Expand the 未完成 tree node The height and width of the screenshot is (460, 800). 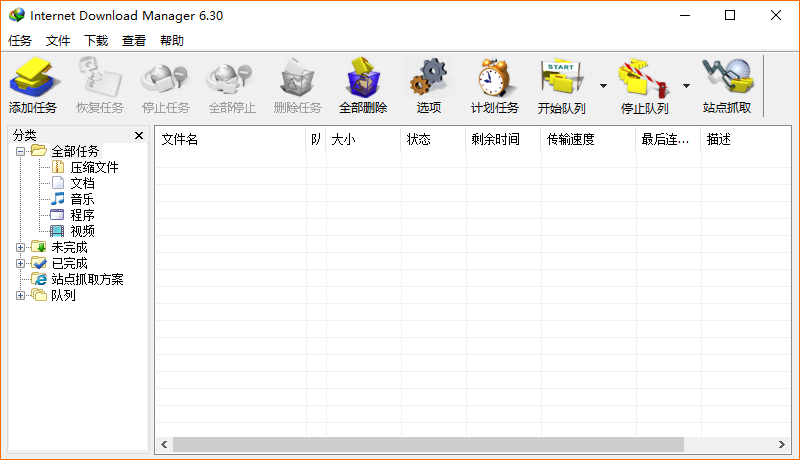tap(20, 247)
